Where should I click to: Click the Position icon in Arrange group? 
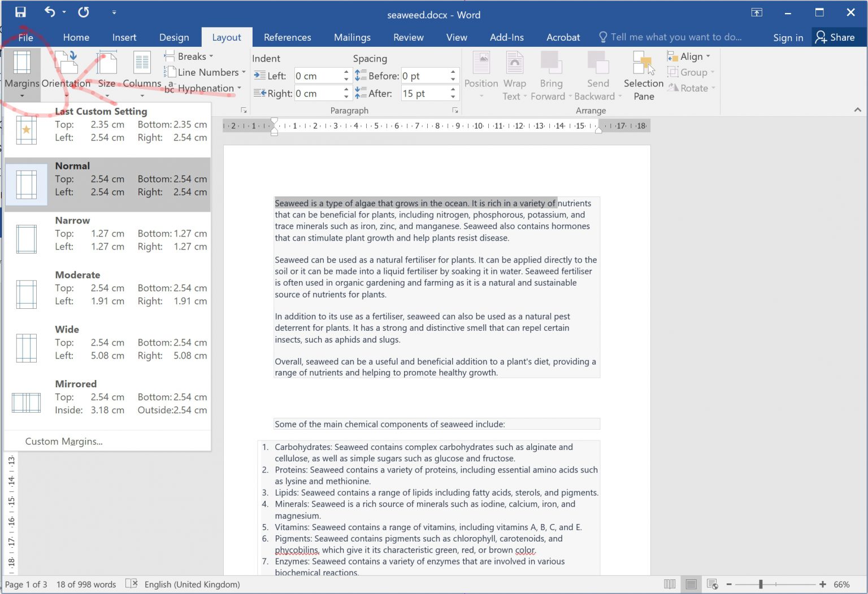click(481, 73)
